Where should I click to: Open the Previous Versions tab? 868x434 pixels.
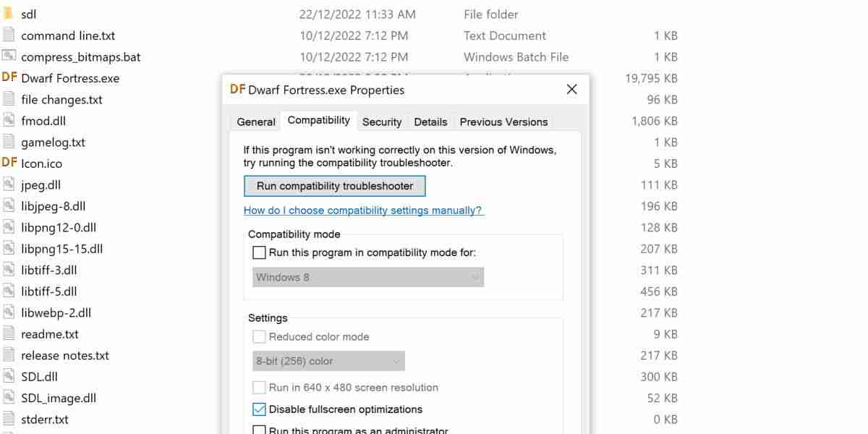(503, 122)
